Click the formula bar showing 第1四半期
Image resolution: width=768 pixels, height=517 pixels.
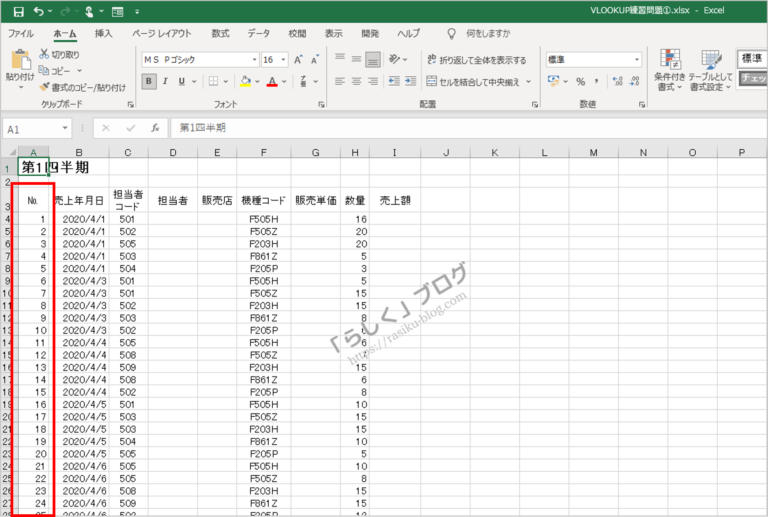click(468, 128)
